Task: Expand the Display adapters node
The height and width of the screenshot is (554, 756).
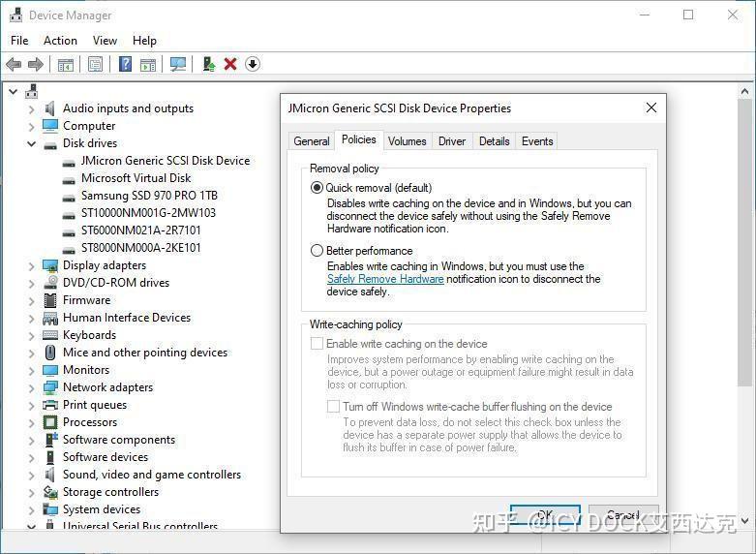Action: 31,266
